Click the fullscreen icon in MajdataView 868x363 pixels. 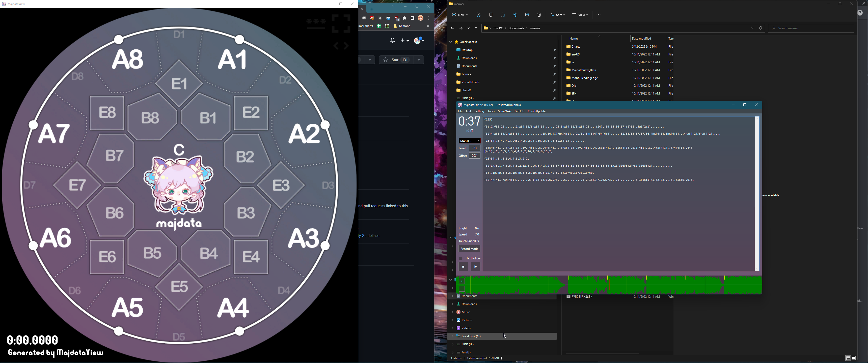[341, 23]
